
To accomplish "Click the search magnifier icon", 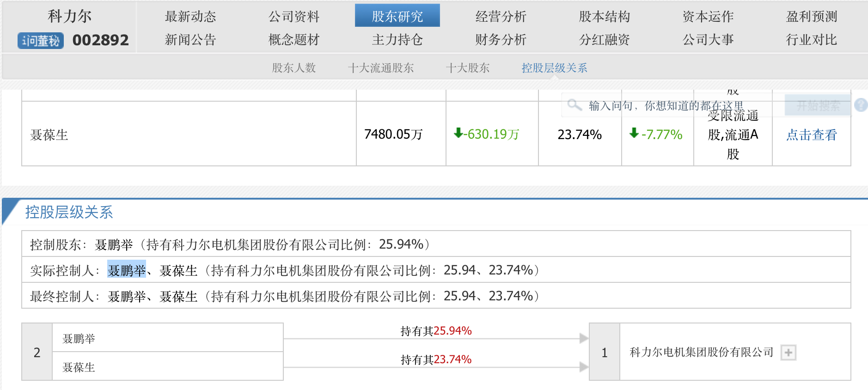I will click(574, 105).
